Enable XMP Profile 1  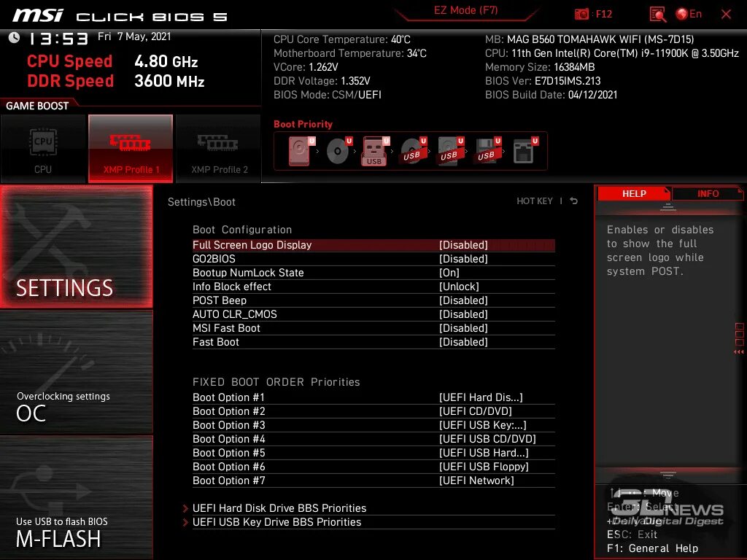[131, 149]
